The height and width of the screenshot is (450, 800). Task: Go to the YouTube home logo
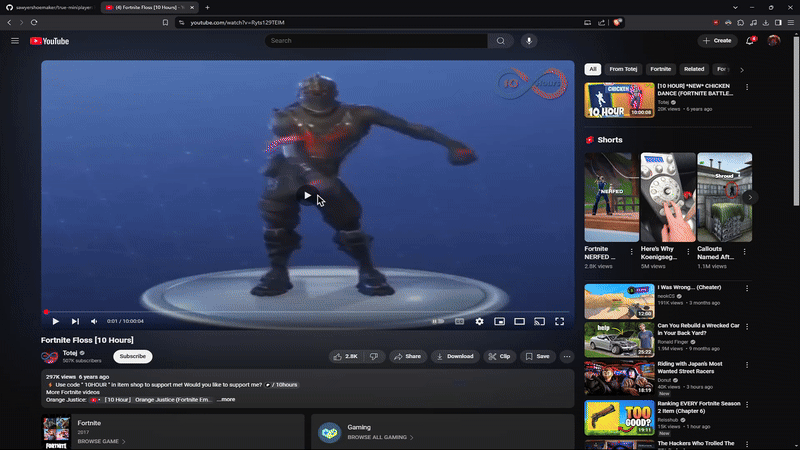tap(49, 41)
